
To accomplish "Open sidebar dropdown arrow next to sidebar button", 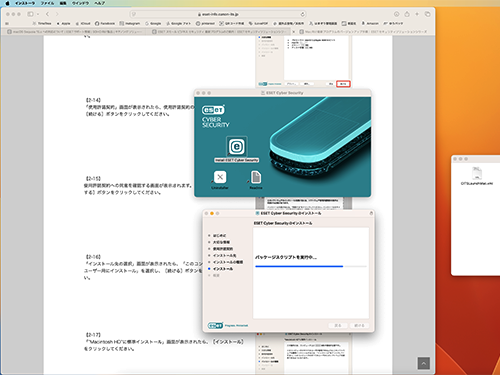I will (x=38, y=14).
